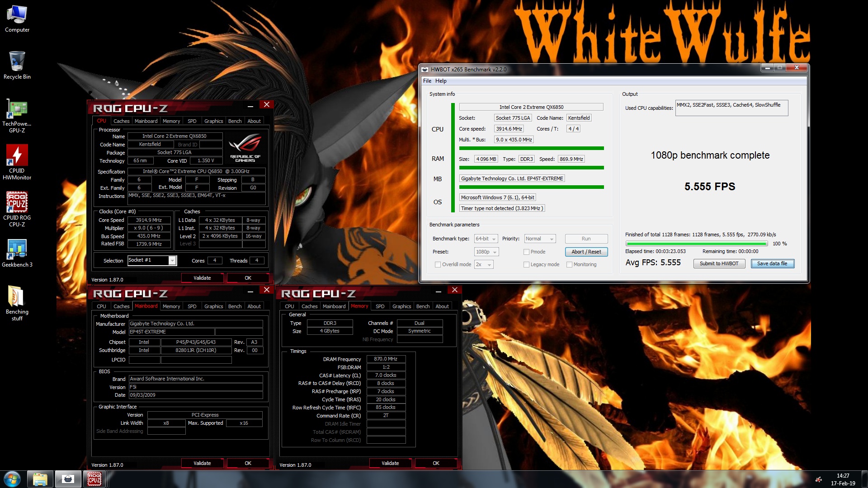The width and height of the screenshot is (868, 488).
Task: Open the Priority Normal dropdown
Action: [539, 239]
